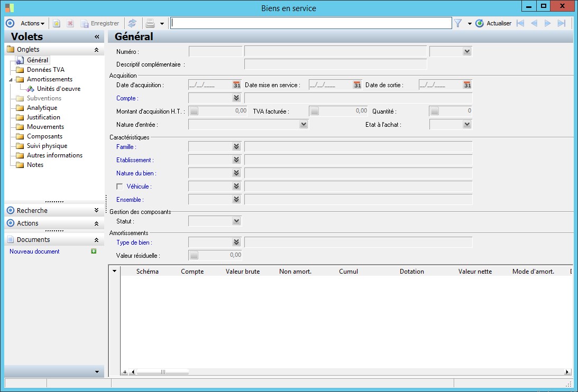Click the Valeur brute column header
The height and width of the screenshot is (392, 578).
[x=243, y=272]
